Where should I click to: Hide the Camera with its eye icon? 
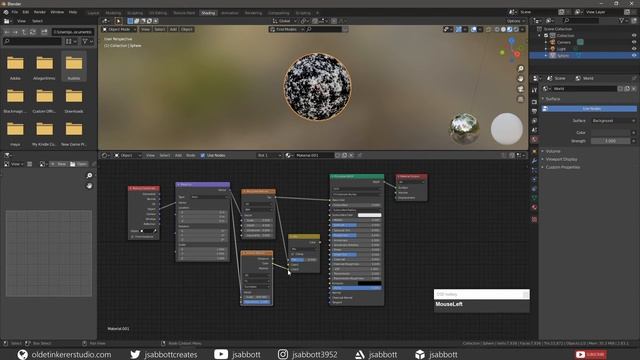[633, 42]
